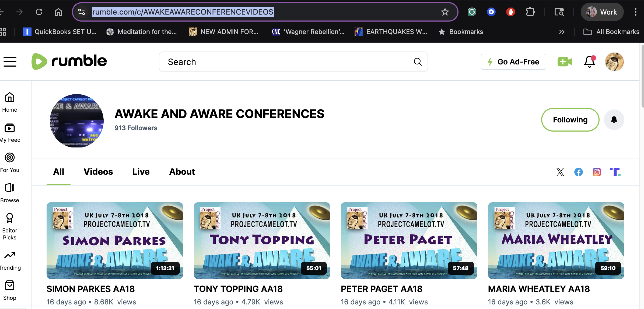
Task: Expand hidden bookmarks with double chevron
Action: (x=562, y=32)
